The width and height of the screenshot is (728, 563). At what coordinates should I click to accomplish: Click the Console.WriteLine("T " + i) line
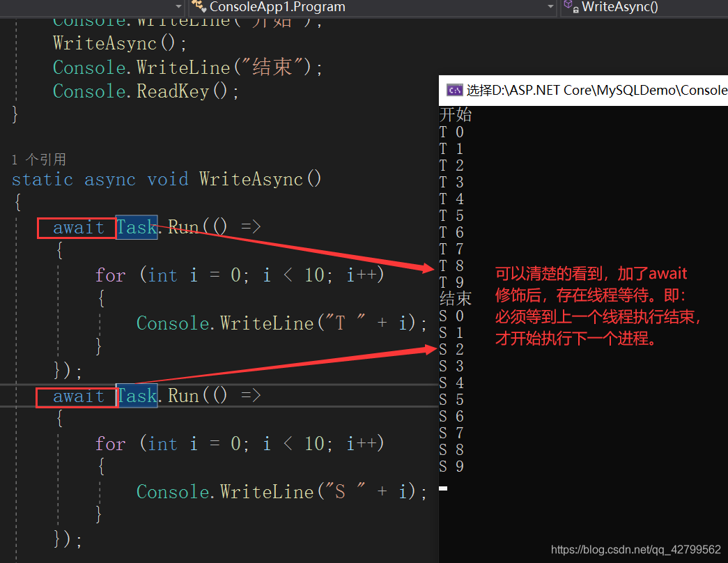281,323
